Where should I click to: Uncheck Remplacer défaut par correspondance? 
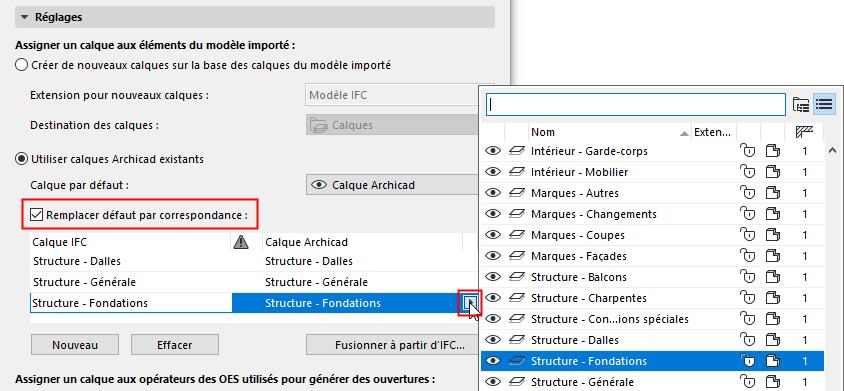[37, 215]
